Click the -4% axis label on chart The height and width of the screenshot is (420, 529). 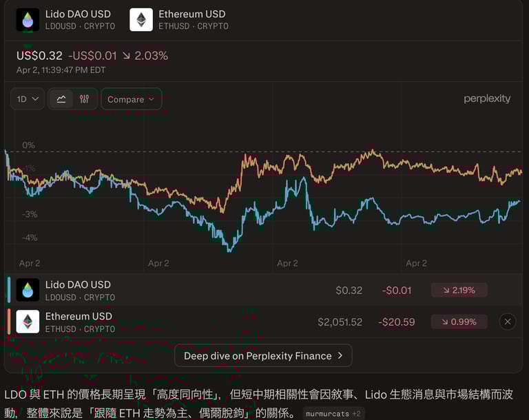tap(30, 238)
